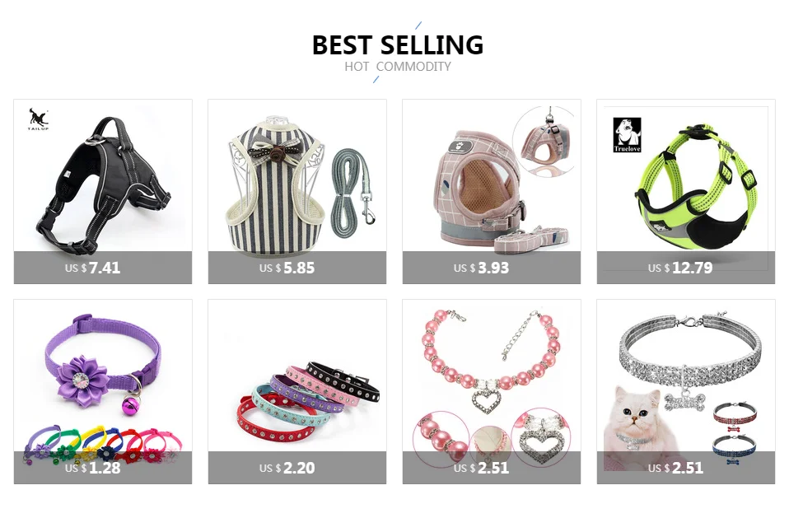Open the silver crystal bone collar product
The width and height of the screenshot is (789, 532).
pos(685,391)
